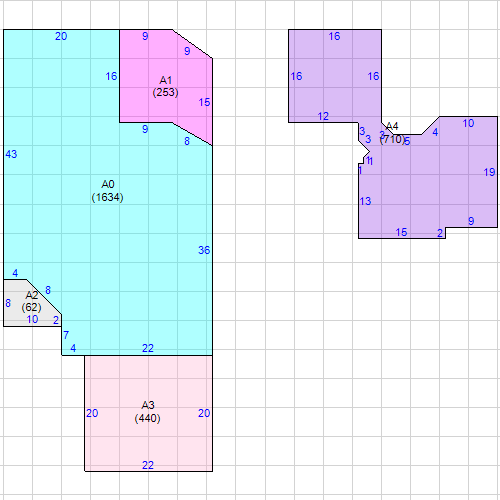The width and height of the screenshot is (500, 500).
Task: Click the 19 dimension on A4's right edge
Action: 489,172
